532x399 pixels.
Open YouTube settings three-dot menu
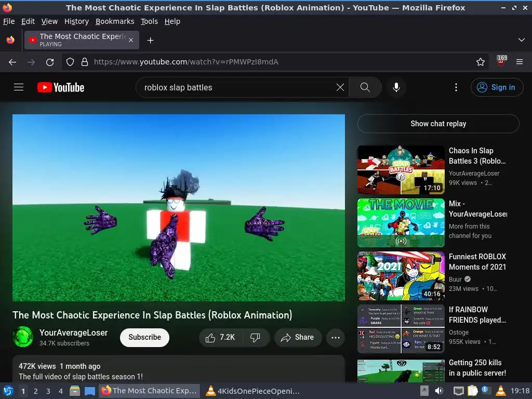456,87
